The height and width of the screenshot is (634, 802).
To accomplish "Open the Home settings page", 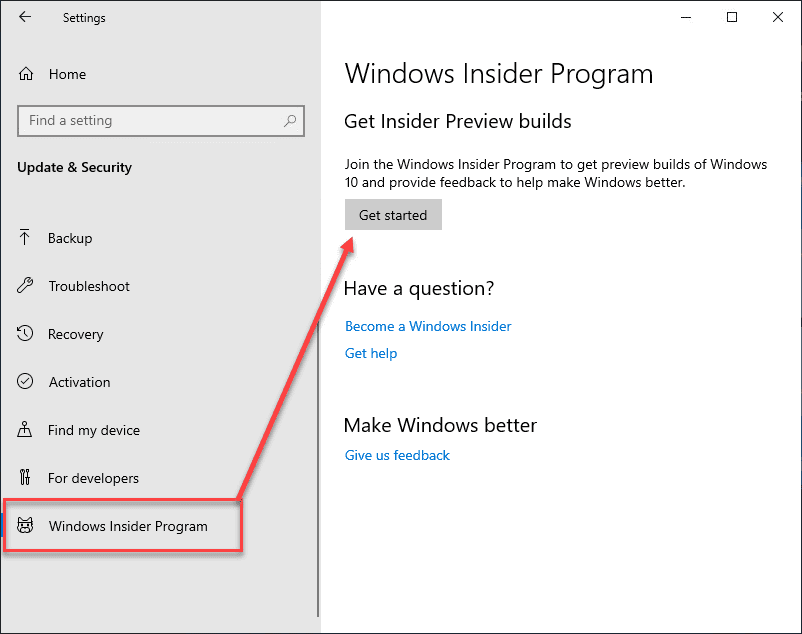I will [66, 74].
